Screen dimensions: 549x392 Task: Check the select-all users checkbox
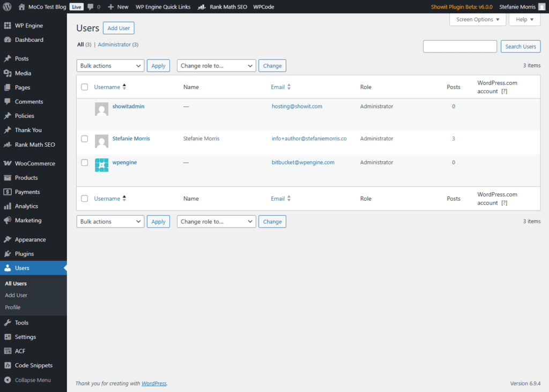(84, 87)
